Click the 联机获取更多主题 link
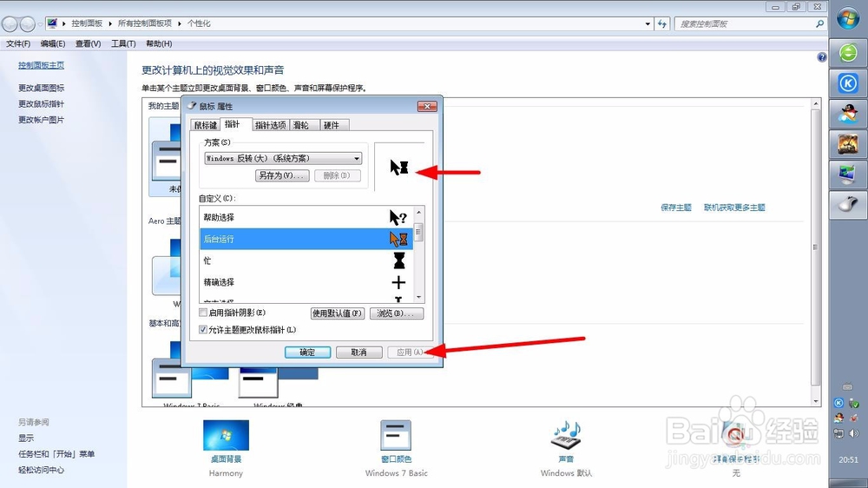Viewport: 868px width, 488px height. 734,208
